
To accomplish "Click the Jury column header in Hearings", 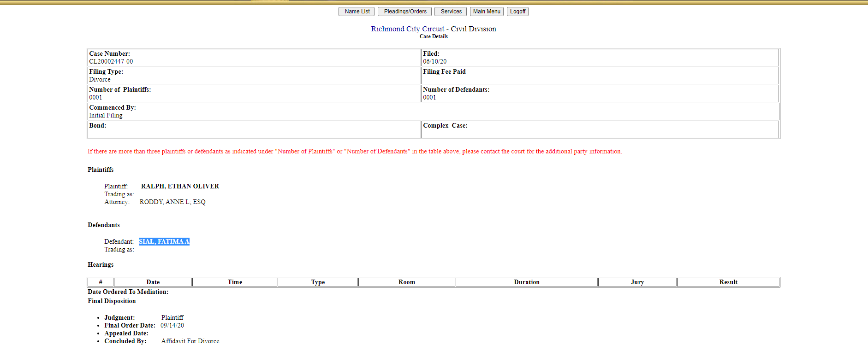I will click(x=637, y=282).
